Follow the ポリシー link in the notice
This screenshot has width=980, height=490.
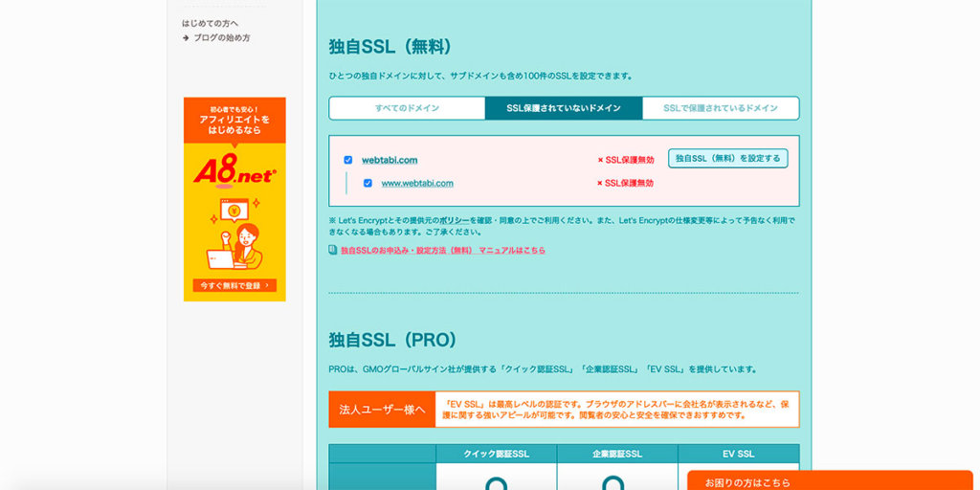coord(455,220)
